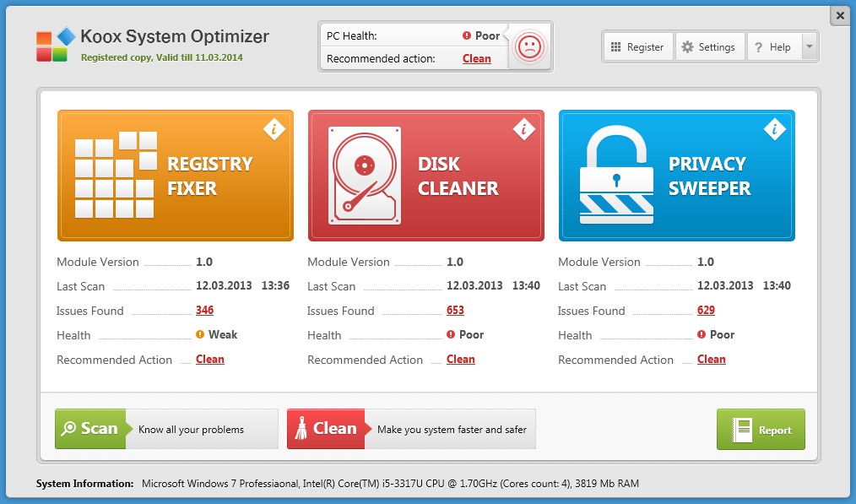856x504 pixels.
Task: Click 'Make you system faster and safer' text
Action: pyautogui.click(x=452, y=430)
